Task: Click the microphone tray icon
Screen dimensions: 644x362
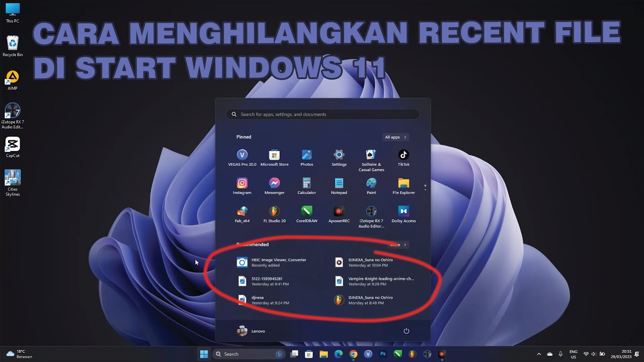Action: click(x=560, y=354)
